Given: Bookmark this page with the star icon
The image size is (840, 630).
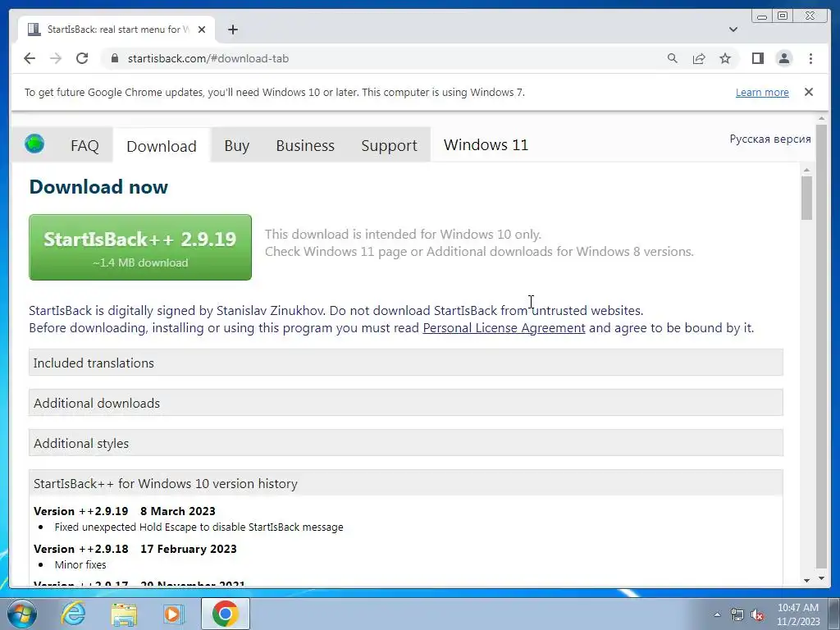Looking at the screenshot, I should 725,58.
